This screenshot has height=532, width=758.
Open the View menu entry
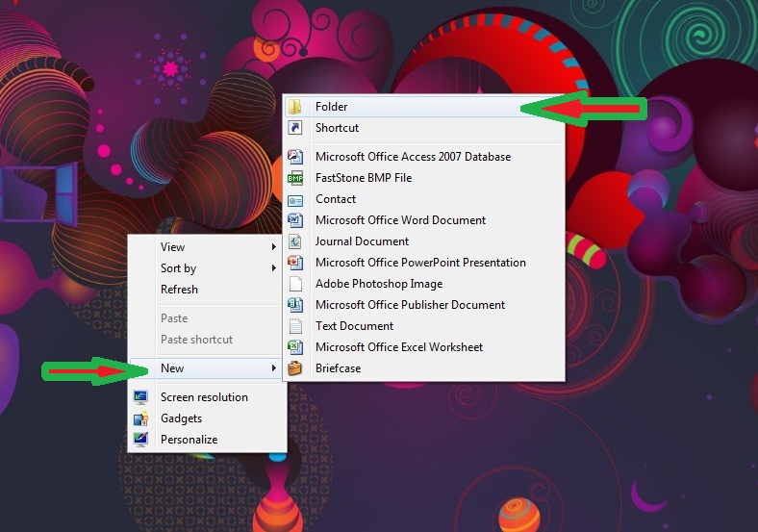(207, 246)
